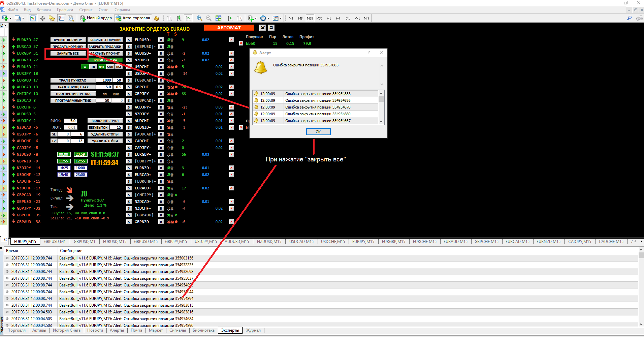Click the red X beside EURUSD+ row

point(231,40)
